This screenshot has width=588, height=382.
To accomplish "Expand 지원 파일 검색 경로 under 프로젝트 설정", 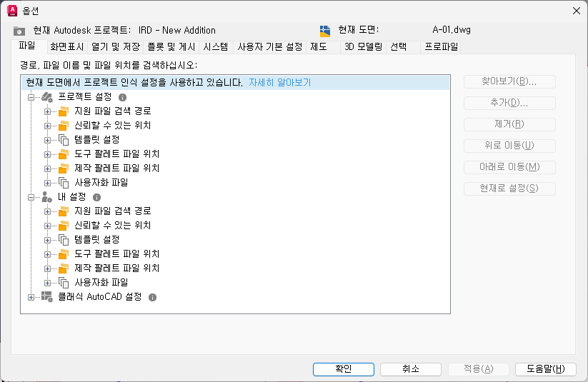I will click(47, 111).
